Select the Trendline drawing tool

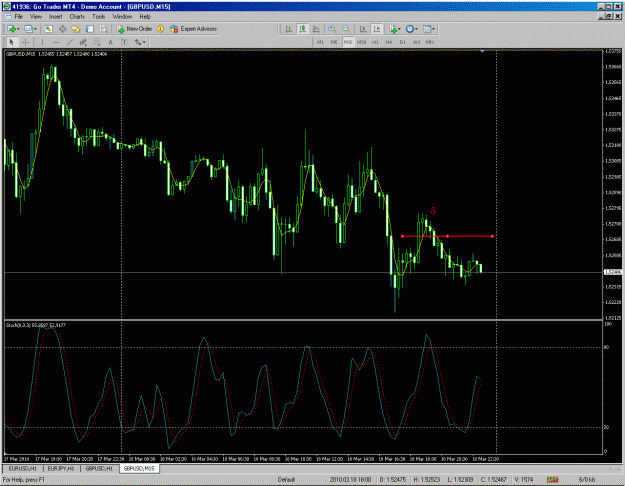pyautogui.click(x=70, y=42)
